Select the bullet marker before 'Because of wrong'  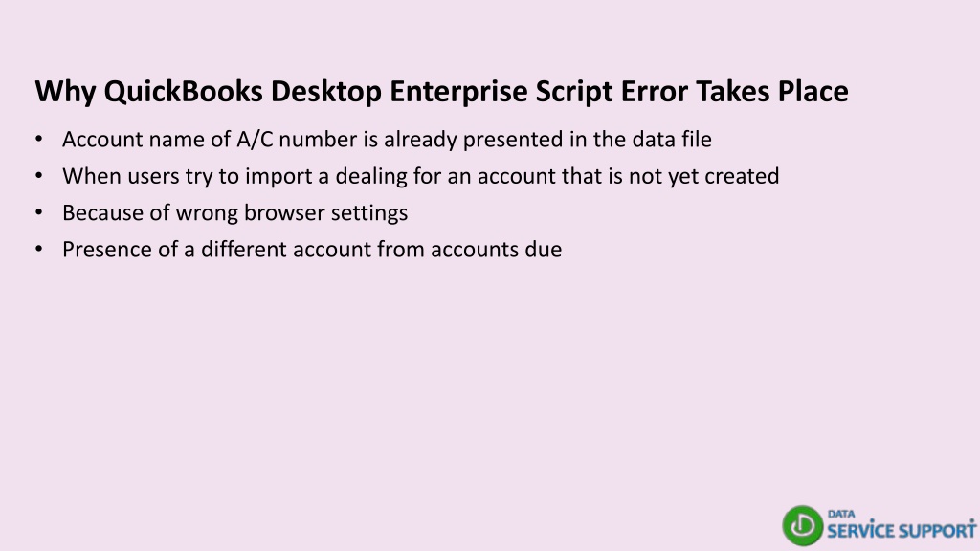coord(39,213)
